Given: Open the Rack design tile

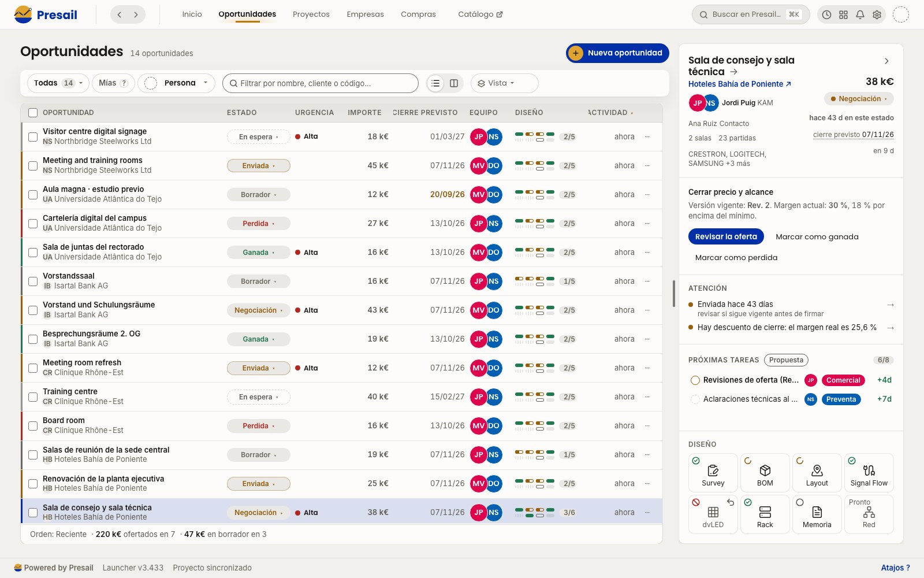Looking at the screenshot, I should [x=765, y=514].
